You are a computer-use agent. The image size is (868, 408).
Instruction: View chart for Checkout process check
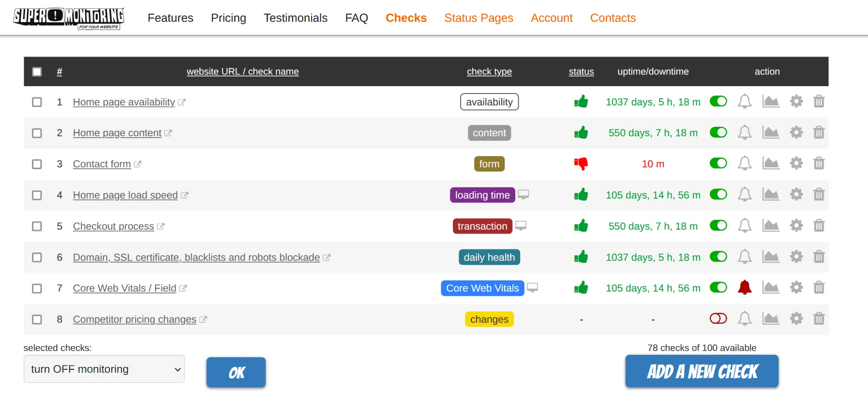771,225
